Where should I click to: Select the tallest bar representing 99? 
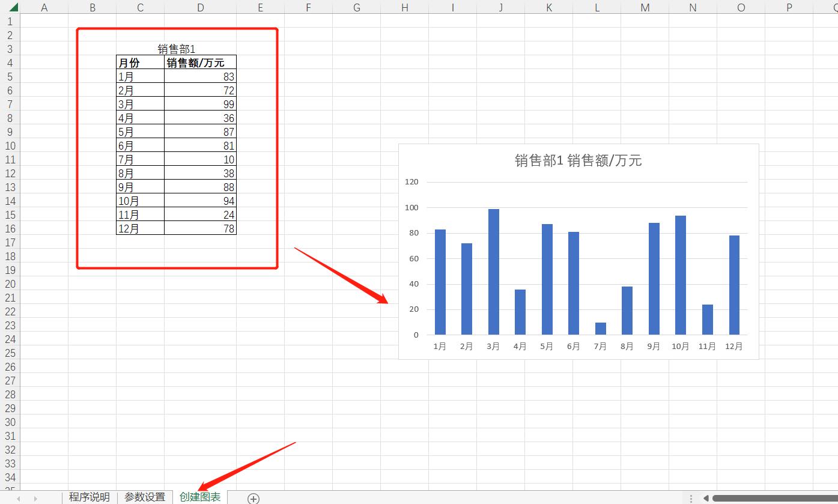[x=493, y=270]
